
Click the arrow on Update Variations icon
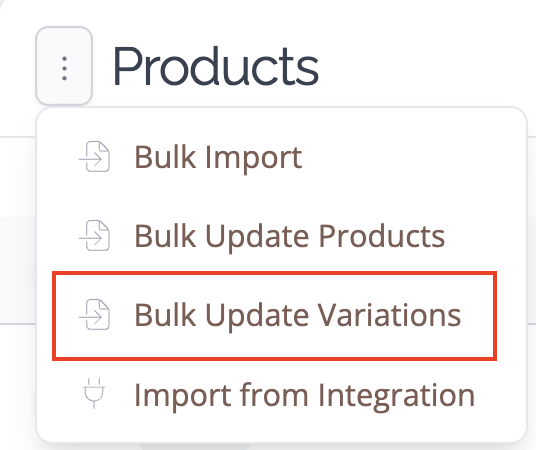91,318
